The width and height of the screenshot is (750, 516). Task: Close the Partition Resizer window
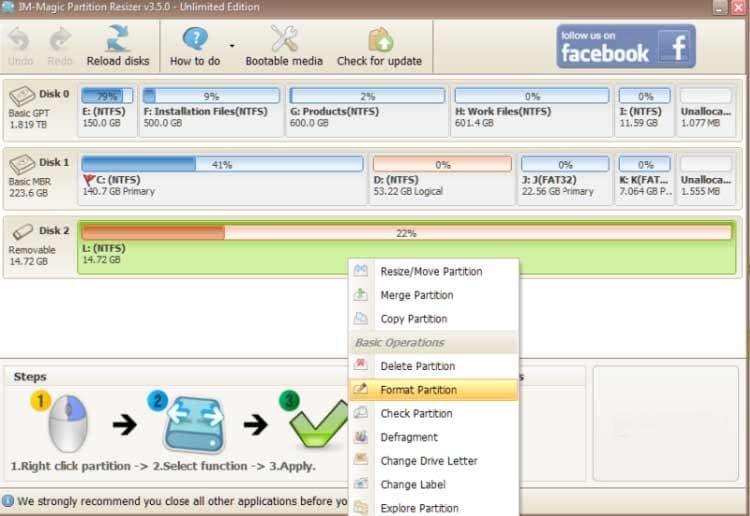tap(739, 7)
